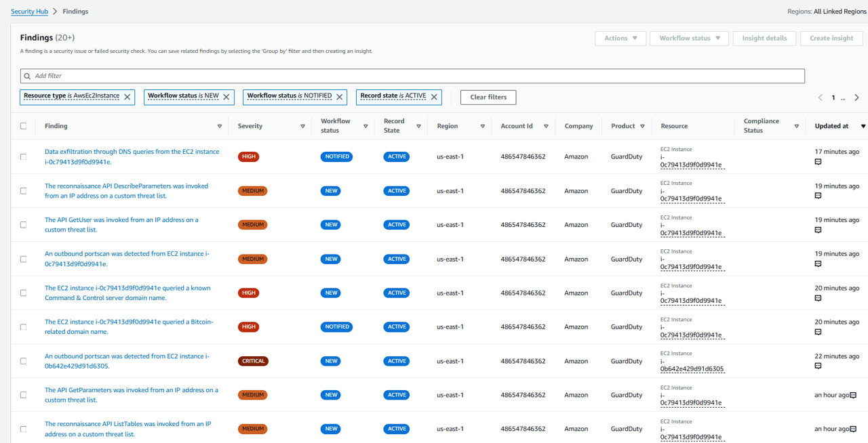This screenshot has width=868, height=443.
Task: Select checkbox for Command & Control finding
Action: pos(24,293)
